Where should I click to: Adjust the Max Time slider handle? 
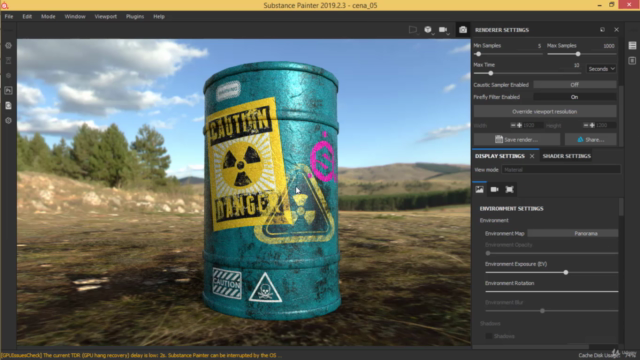[491, 73]
